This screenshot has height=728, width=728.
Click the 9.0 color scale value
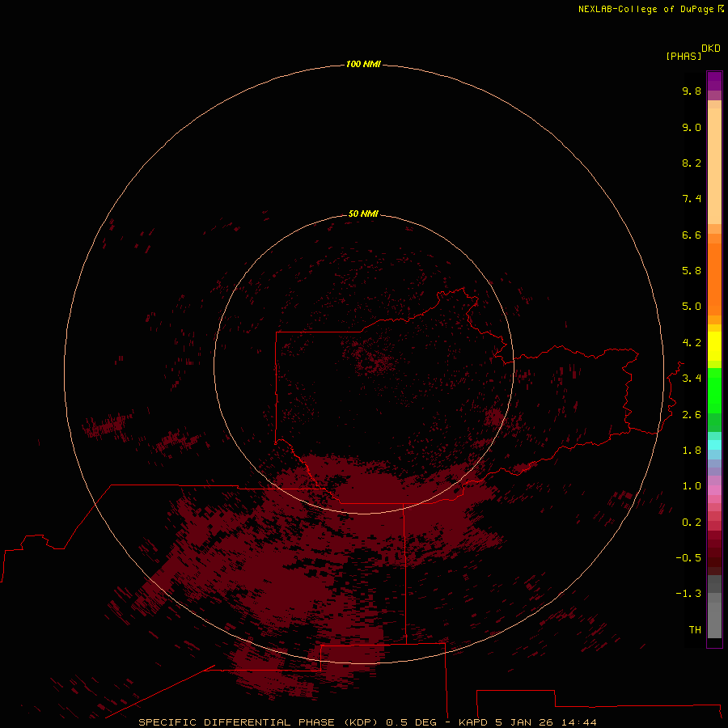click(x=692, y=127)
